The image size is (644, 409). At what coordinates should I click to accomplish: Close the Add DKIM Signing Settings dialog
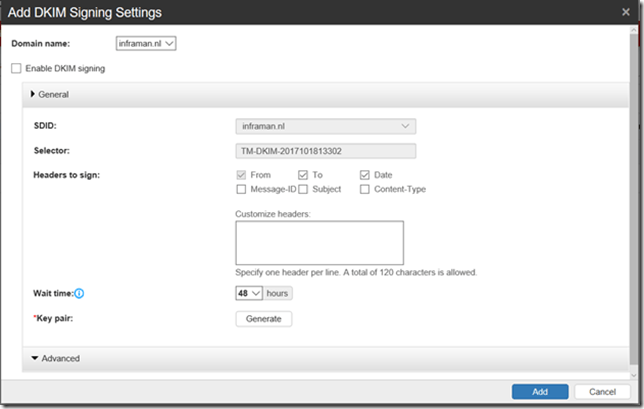(625, 11)
